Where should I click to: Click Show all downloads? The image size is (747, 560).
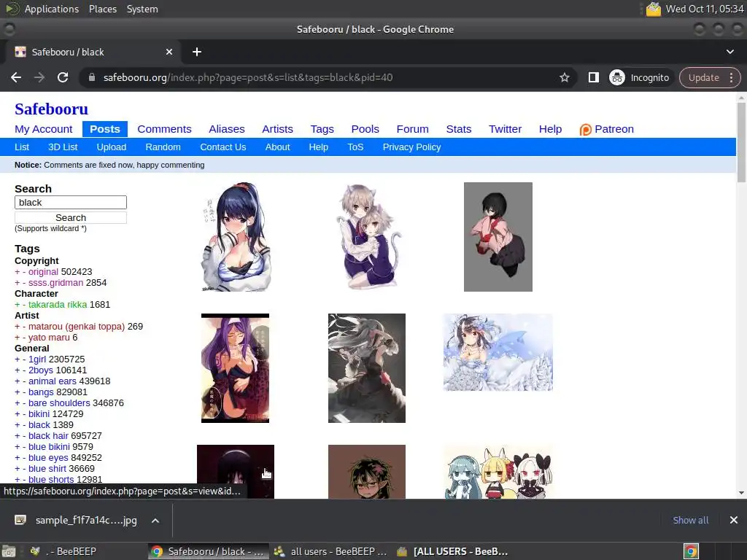click(x=690, y=520)
